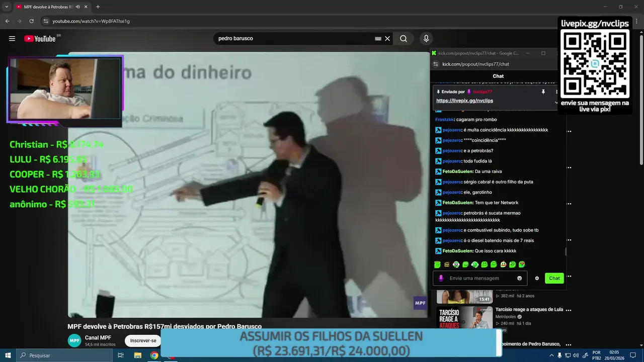
Task: Collapse the pinned message chevron
Action: [x=556, y=103]
